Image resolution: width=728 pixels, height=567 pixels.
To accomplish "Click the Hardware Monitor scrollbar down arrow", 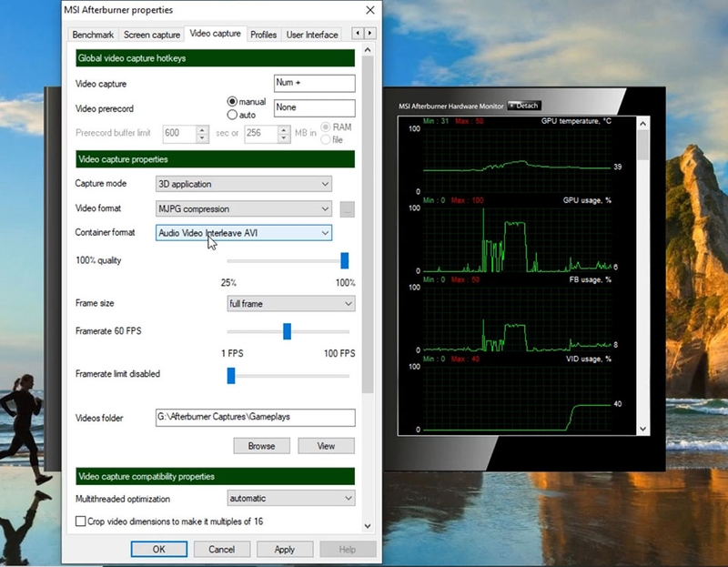I will pos(642,429).
